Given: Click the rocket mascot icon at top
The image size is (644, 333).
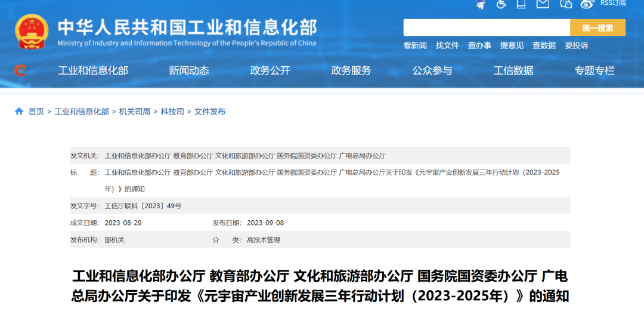Looking at the screenshot, I should (x=481, y=4).
